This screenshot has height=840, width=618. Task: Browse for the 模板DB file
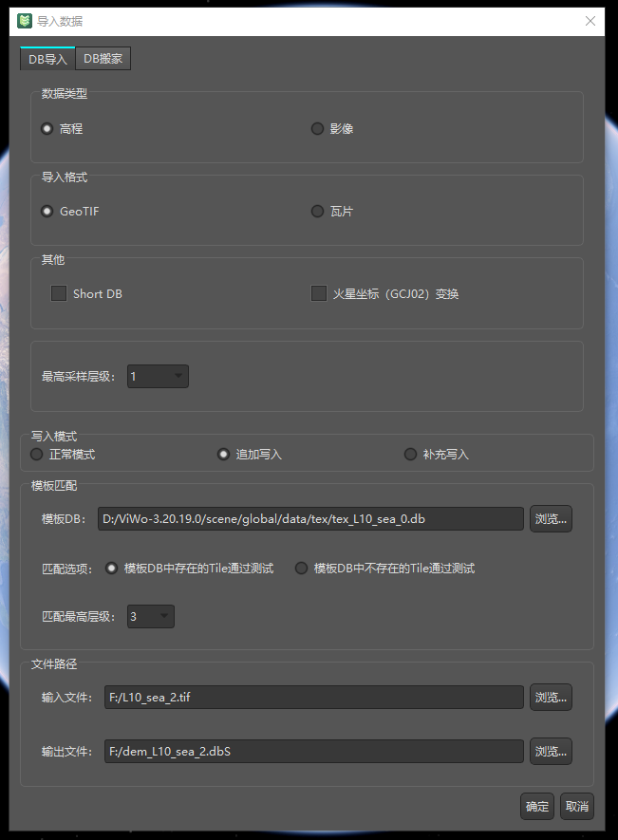click(x=551, y=518)
